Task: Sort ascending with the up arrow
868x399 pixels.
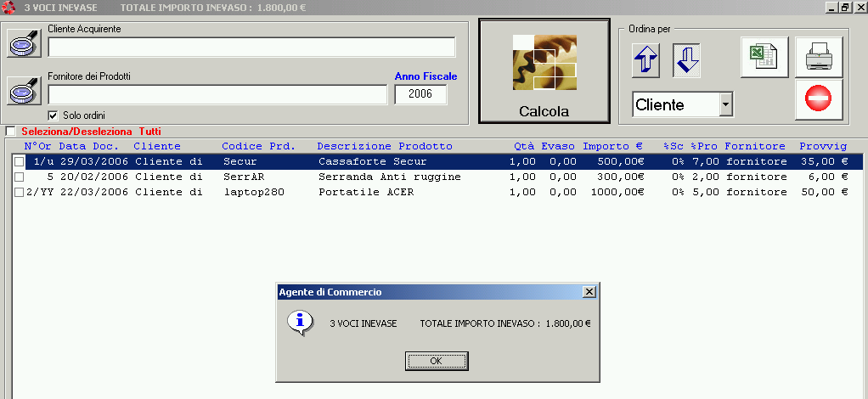Action: (x=645, y=60)
